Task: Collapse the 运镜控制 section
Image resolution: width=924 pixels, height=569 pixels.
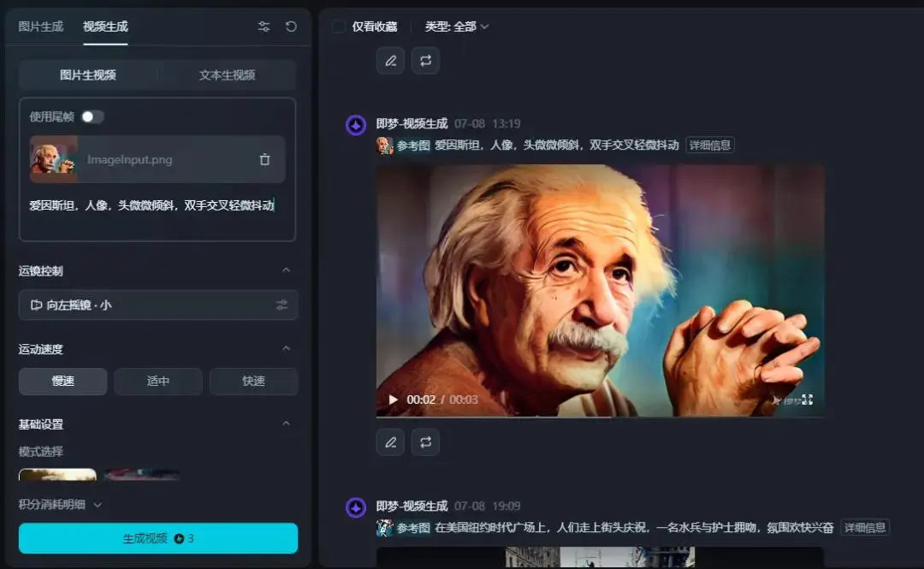Action: click(x=286, y=270)
